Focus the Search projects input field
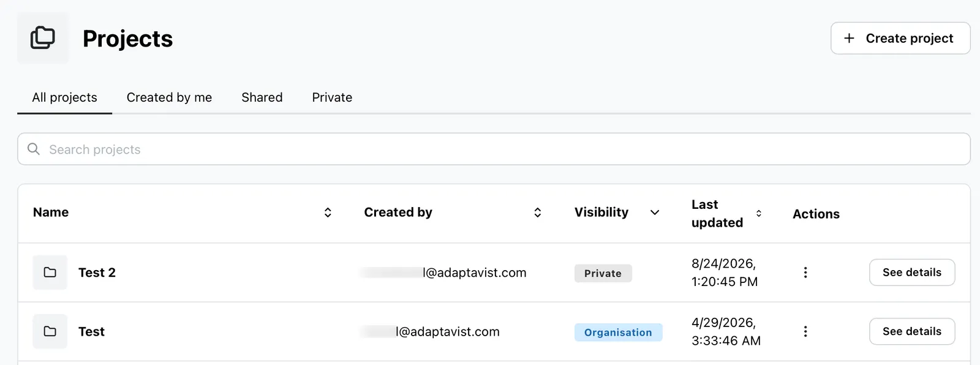The image size is (980, 365). 494,149
